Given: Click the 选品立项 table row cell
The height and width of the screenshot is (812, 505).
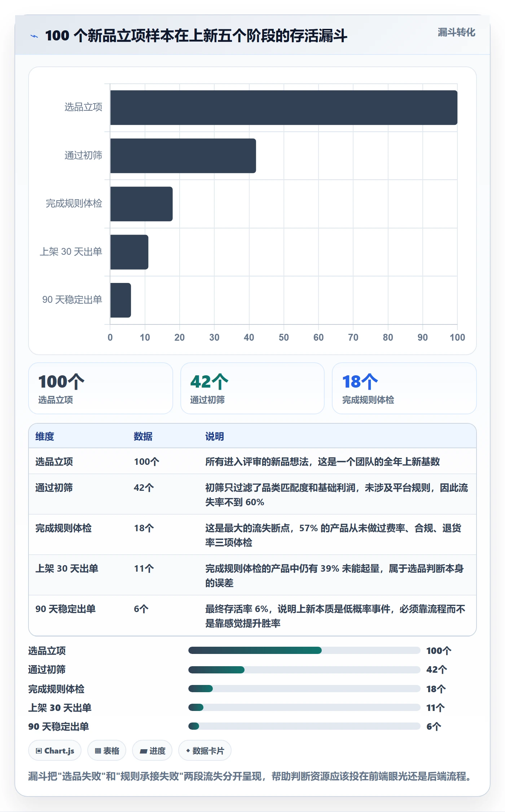Looking at the screenshot, I should coord(54,462).
